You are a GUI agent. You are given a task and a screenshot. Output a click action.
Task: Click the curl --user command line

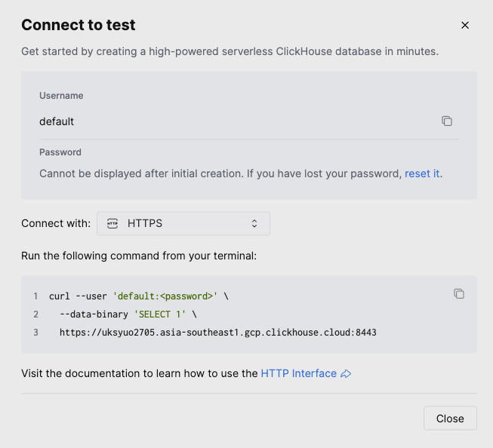click(138, 296)
